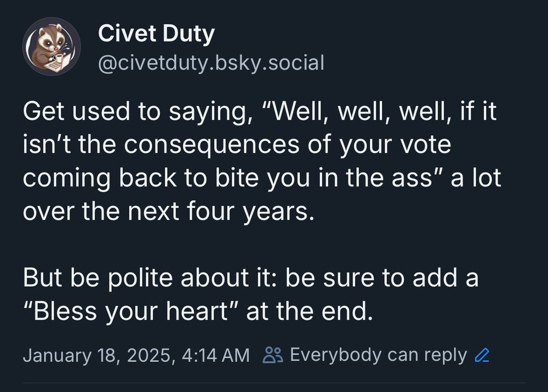The width and height of the screenshot is (548, 392).
Task: Open the @civetduty.bsky.social handle link
Action: click(212, 63)
